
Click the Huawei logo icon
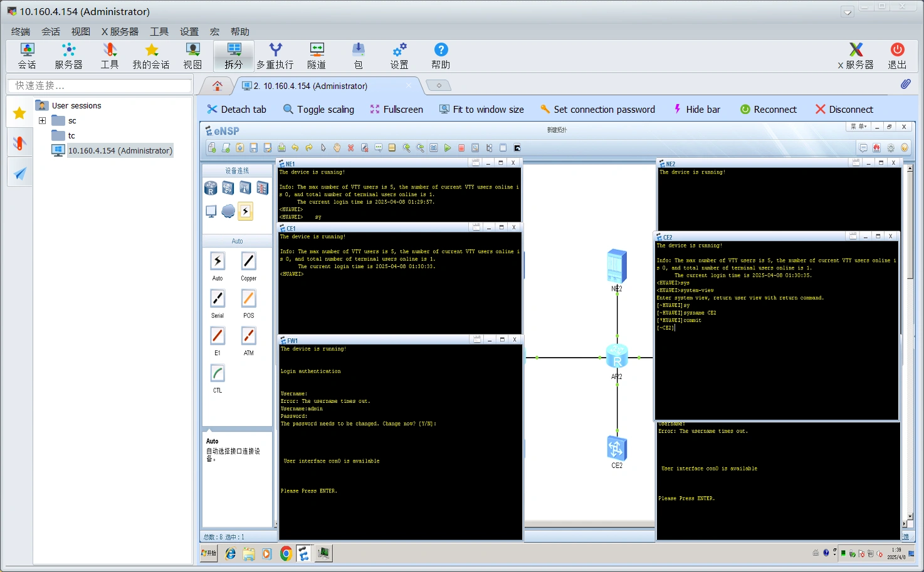(876, 148)
